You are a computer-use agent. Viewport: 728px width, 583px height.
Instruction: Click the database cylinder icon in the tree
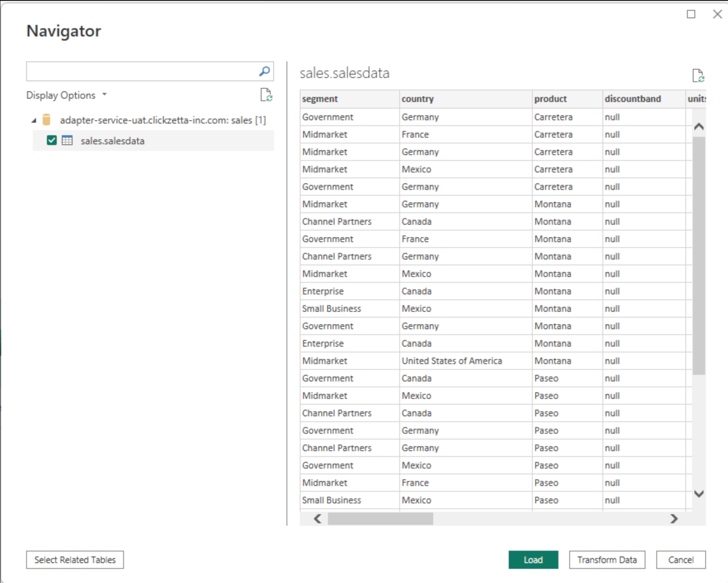point(47,120)
